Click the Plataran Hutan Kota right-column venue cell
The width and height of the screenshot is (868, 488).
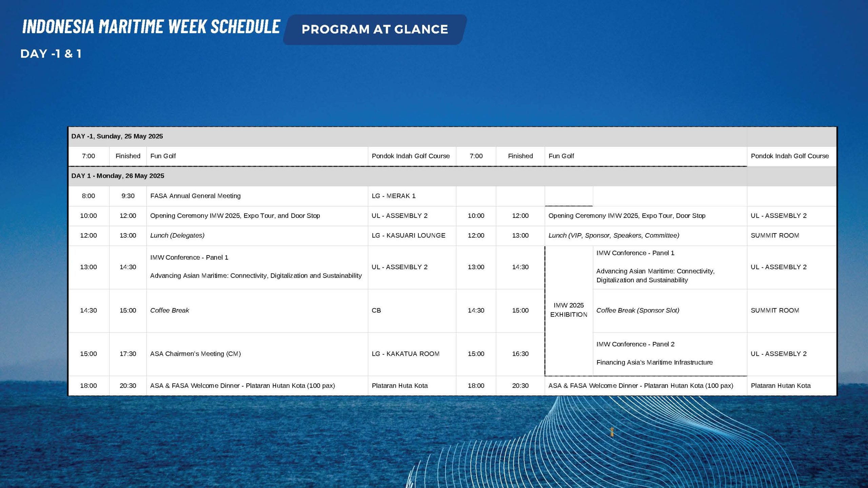(792, 386)
